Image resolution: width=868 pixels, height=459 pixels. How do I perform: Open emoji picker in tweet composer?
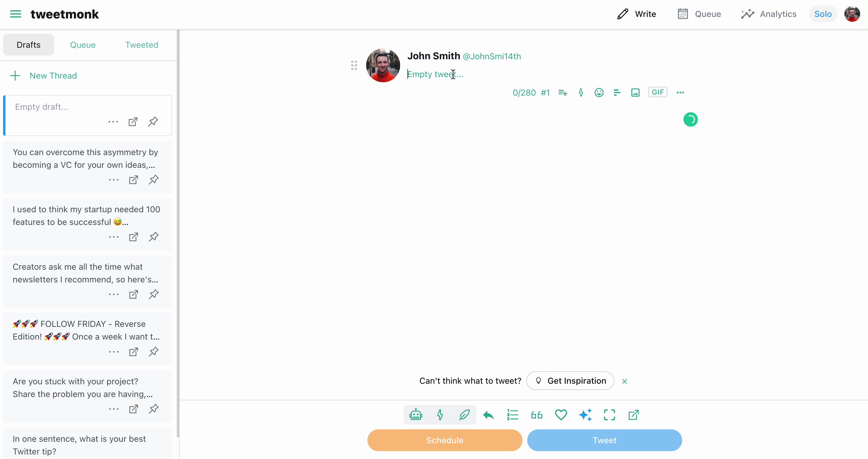pyautogui.click(x=599, y=92)
